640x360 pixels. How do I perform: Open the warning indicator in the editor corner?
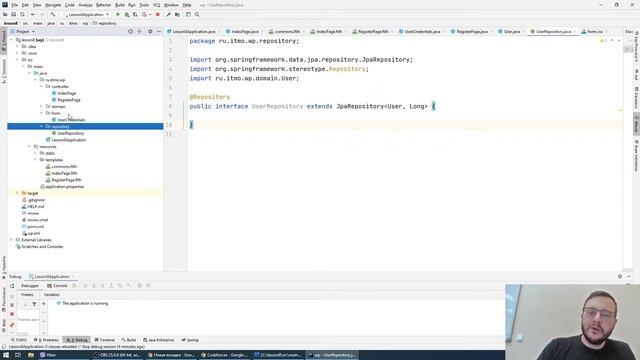(603, 41)
